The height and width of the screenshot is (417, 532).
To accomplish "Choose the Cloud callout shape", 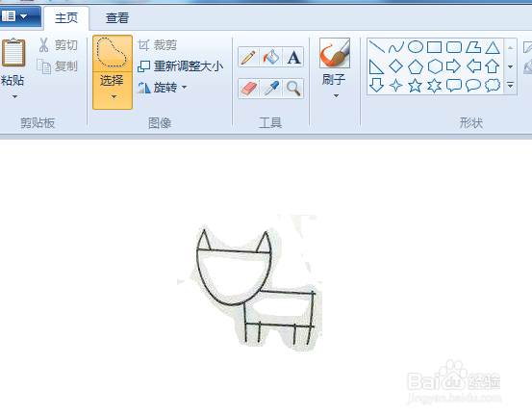I will [x=493, y=86].
